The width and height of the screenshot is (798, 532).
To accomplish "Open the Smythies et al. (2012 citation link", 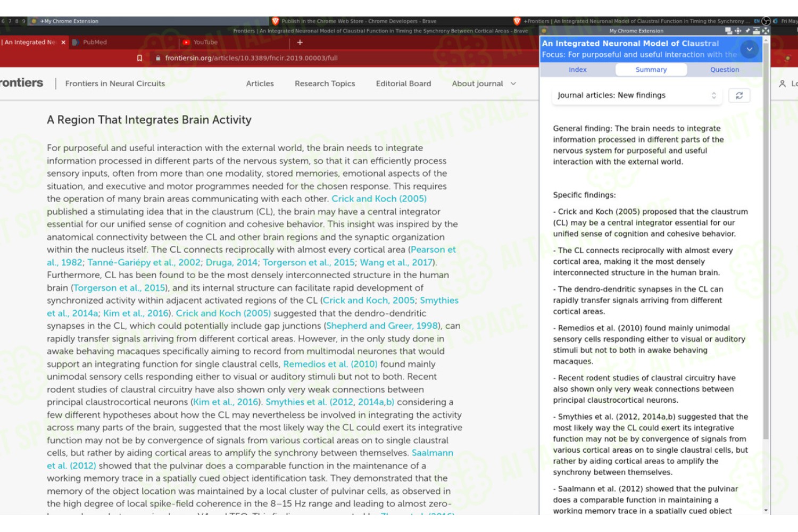I will click(309, 402).
